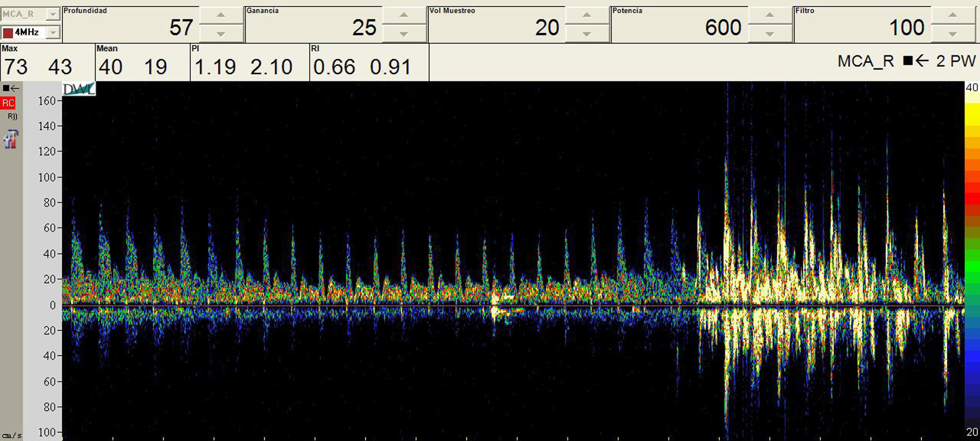Increase Ganancia with the up arrow
980x441 pixels.
[404, 15]
